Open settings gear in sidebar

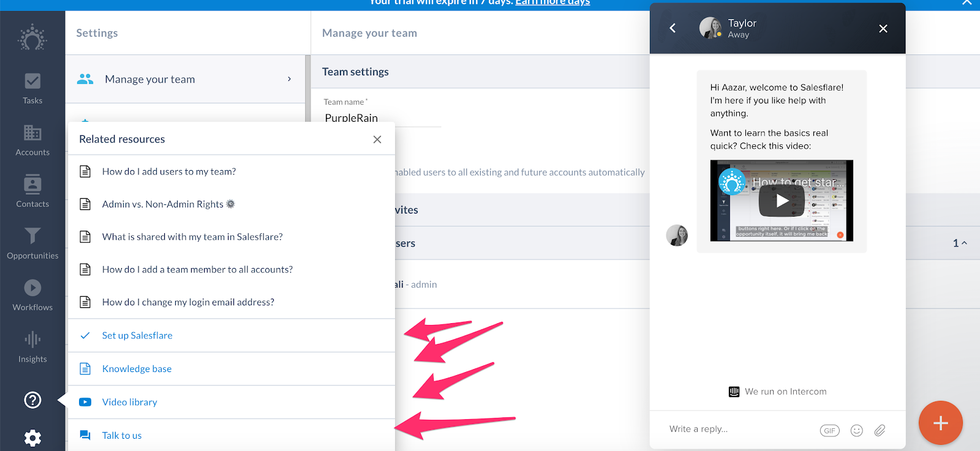click(32, 438)
